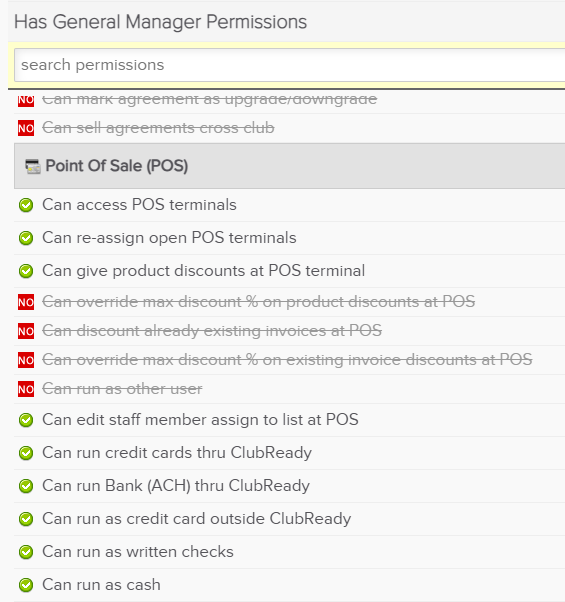Viewport: 565px width, 602px height.
Task: Click Has General Manager Permissions title
Action: (x=160, y=22)
